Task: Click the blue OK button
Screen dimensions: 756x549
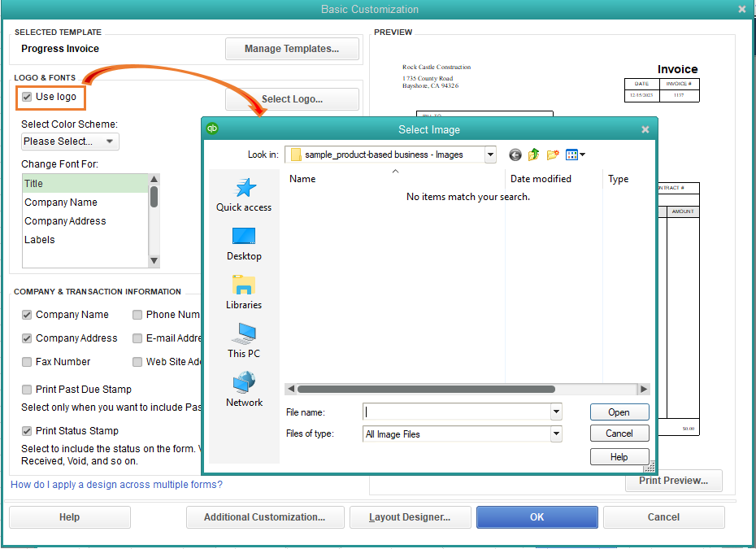Action: (537, 517)
